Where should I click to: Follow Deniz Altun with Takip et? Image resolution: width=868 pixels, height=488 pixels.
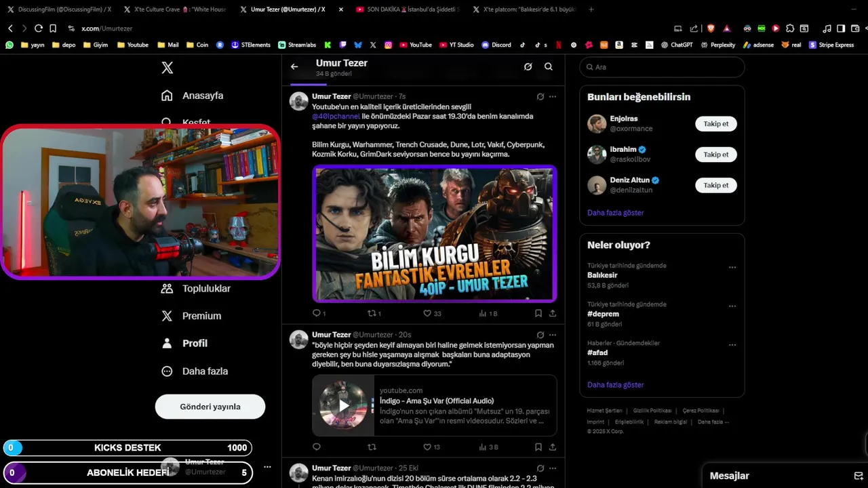(716, 185)
